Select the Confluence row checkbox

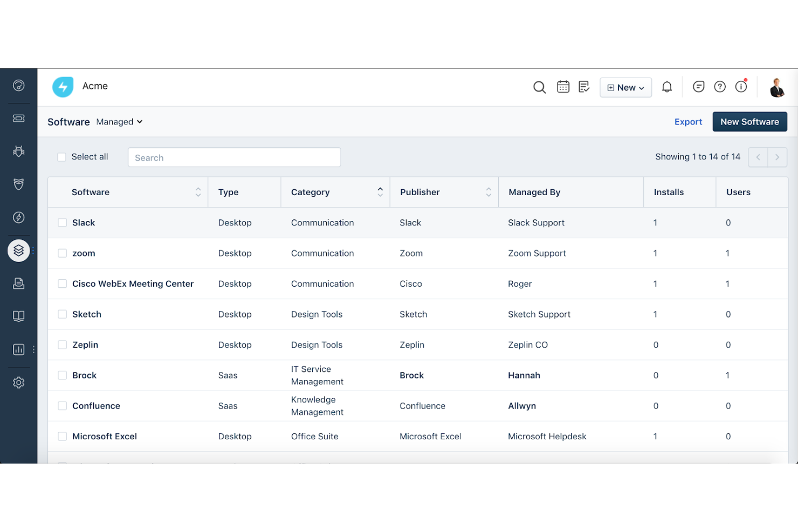(62, 406)
